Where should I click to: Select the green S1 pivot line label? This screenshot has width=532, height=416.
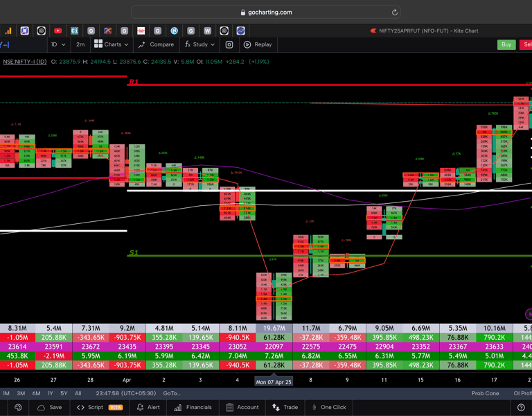tap(133, 252)
